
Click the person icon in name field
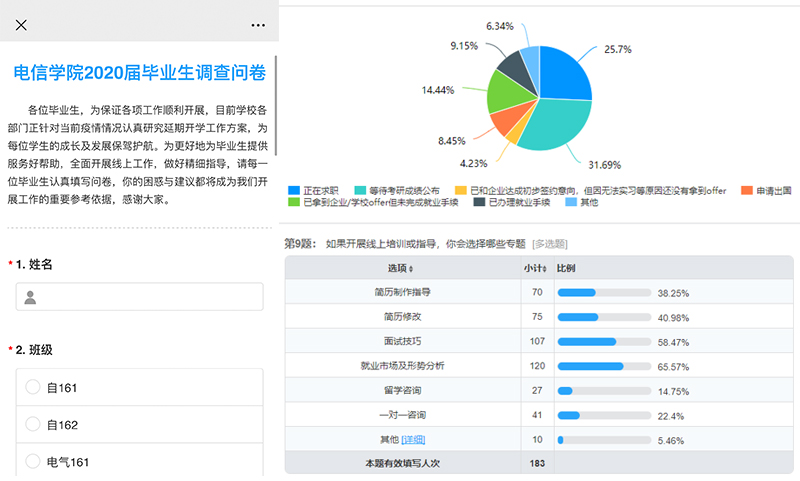click(x=31, y=297)
